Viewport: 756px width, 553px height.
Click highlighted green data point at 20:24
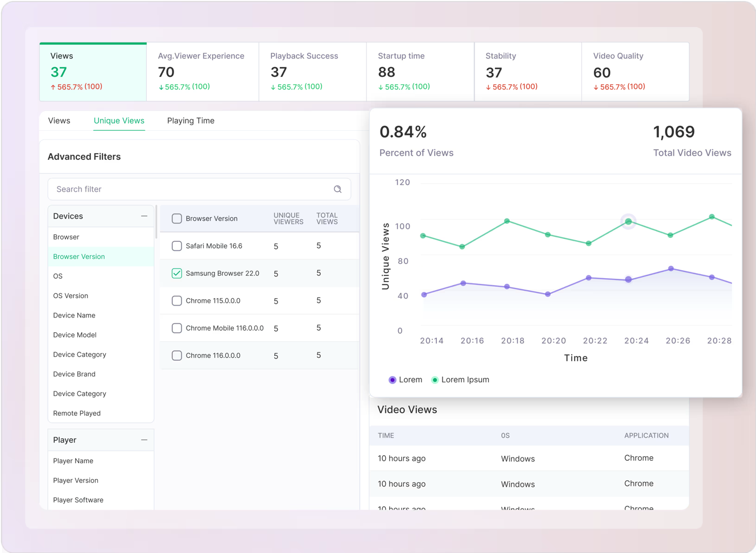click(x=629, y=221)
